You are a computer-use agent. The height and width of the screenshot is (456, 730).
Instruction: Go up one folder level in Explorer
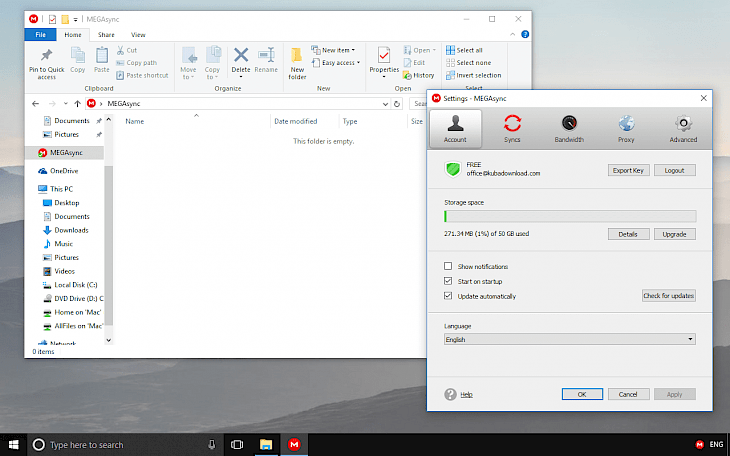pyautogui.click(x=77, y=103)
